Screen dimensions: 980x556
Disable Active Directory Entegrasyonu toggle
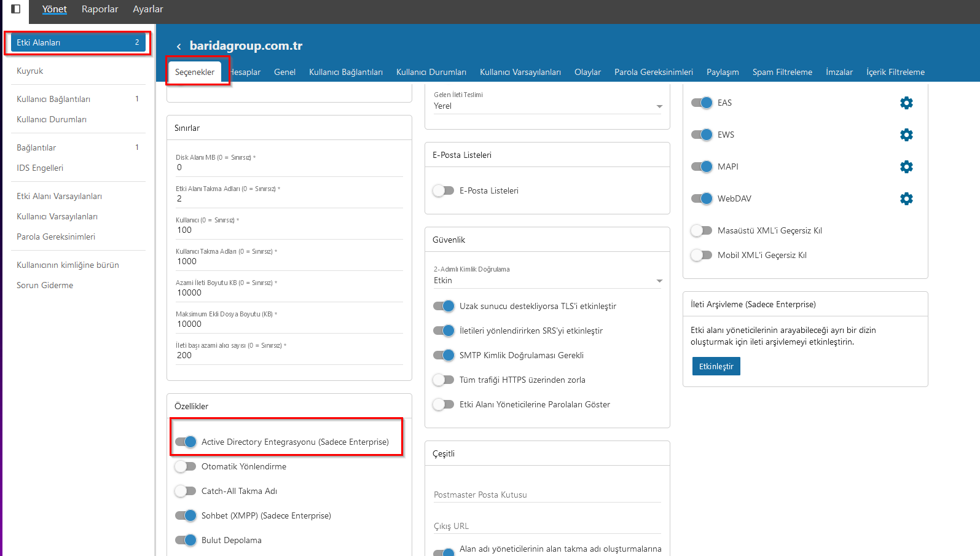(x=186, y=442)
